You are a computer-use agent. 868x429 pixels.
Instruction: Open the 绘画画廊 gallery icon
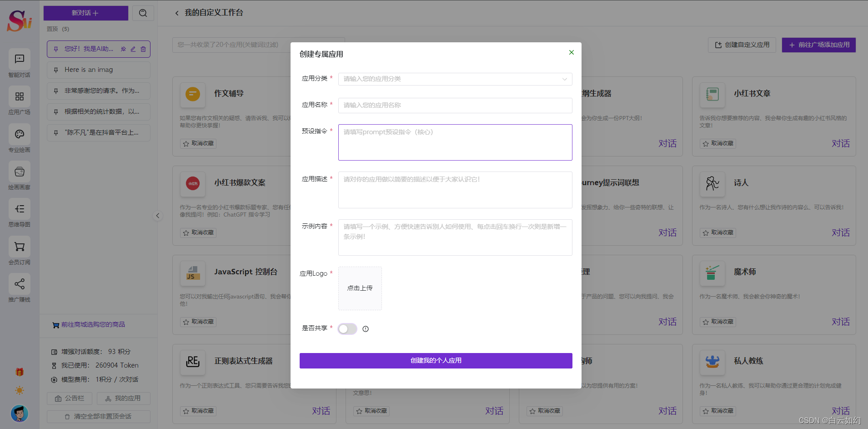(x=20, y=172)
